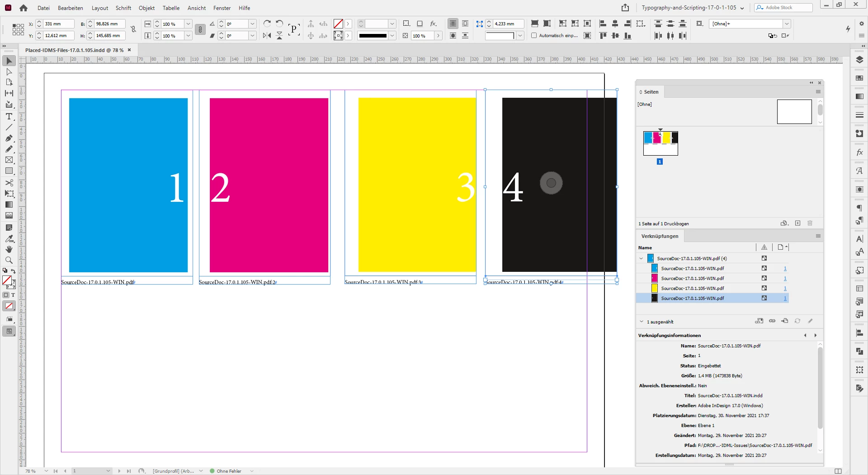The image size is (868, 475).
Task: Select the Direct Selection tool
Action: [x=9, y=71]
